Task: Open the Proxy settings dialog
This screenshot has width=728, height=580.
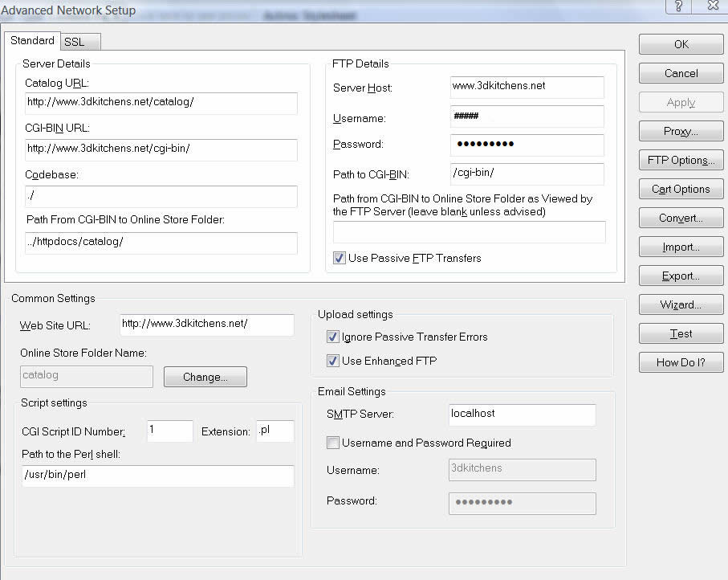Action: click(x=681, y=131)
